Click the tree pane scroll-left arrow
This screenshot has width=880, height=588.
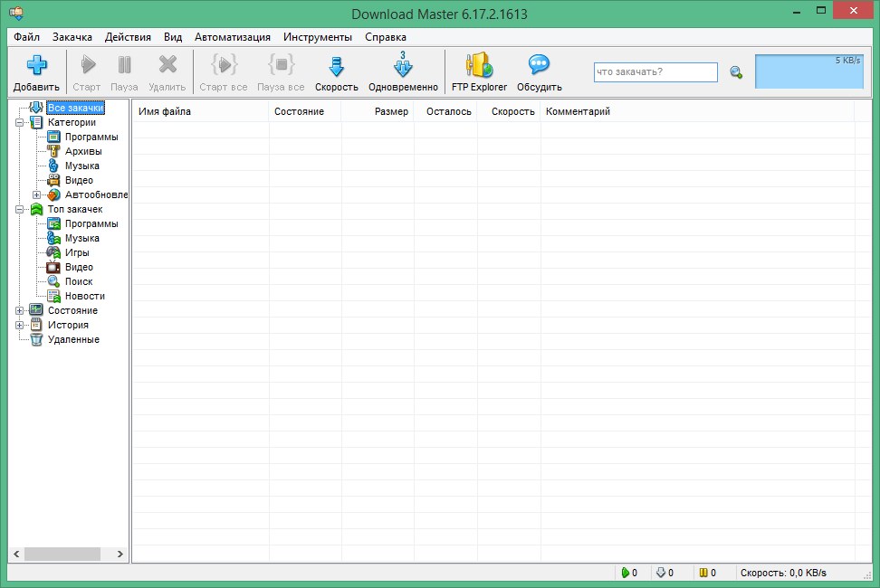(17, 554)
